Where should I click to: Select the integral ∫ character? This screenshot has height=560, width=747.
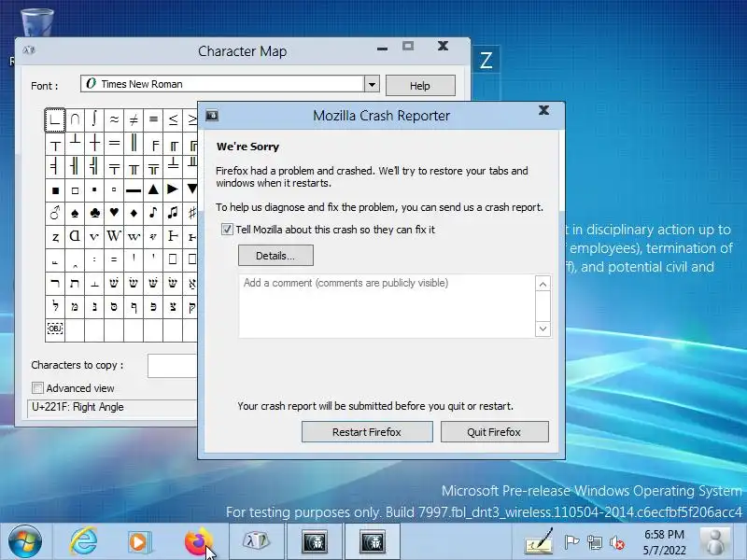tap(94, 119)
